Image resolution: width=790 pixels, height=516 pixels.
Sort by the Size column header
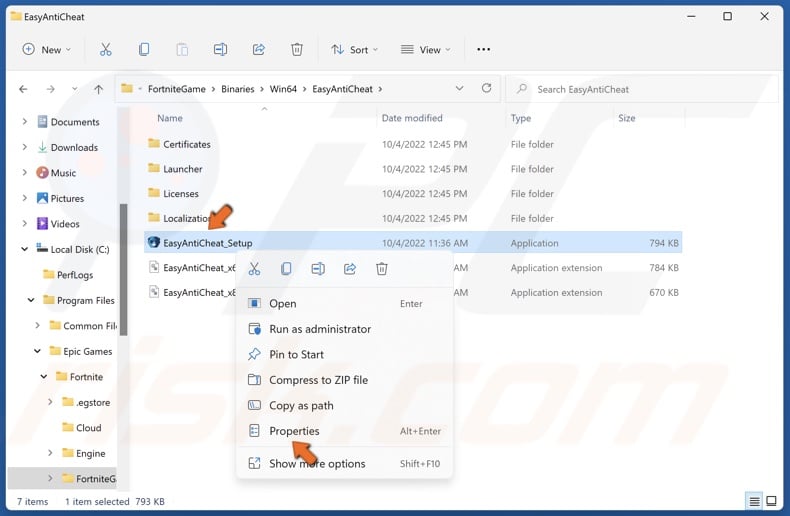(627, 118)
